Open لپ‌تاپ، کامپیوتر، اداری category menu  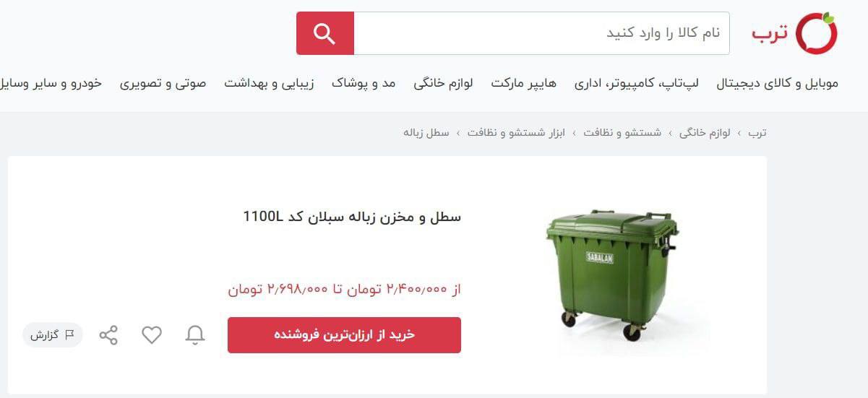click(x=637, y=83)
